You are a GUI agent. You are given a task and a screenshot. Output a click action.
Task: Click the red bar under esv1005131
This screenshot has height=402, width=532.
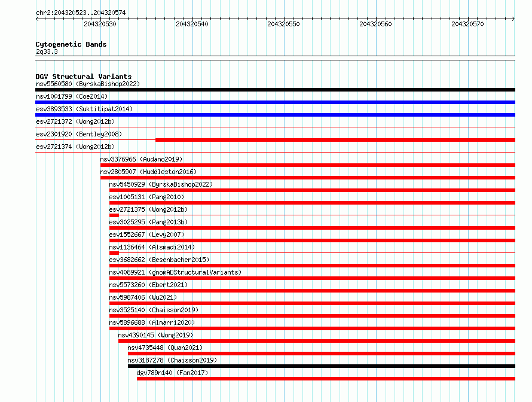(x=312, y=203)
